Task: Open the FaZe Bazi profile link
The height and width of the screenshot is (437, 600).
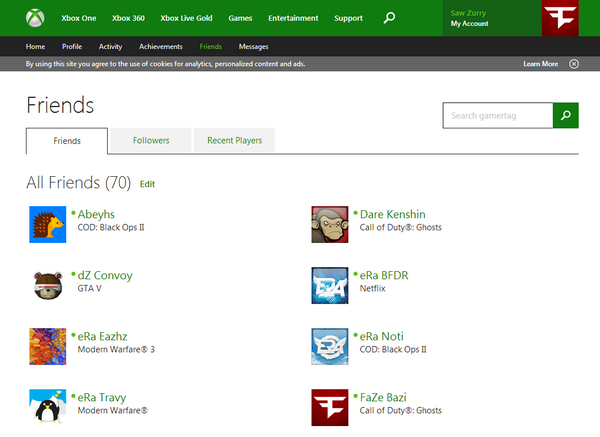Action: 383,398
